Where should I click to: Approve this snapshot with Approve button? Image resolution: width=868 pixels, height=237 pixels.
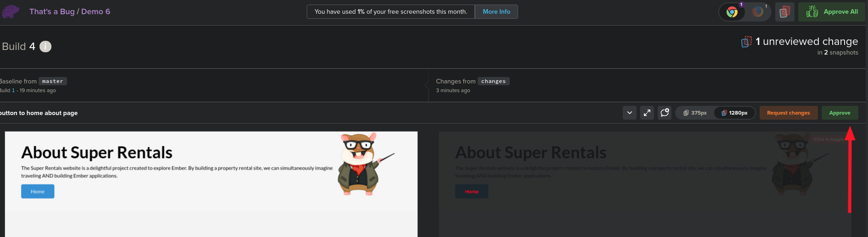pyautogui.click(x=840, y=113)
